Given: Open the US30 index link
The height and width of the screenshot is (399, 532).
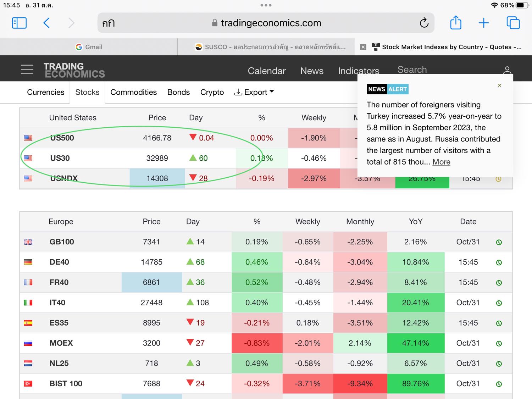Looking at the screenshot, I should pos(60,158).
